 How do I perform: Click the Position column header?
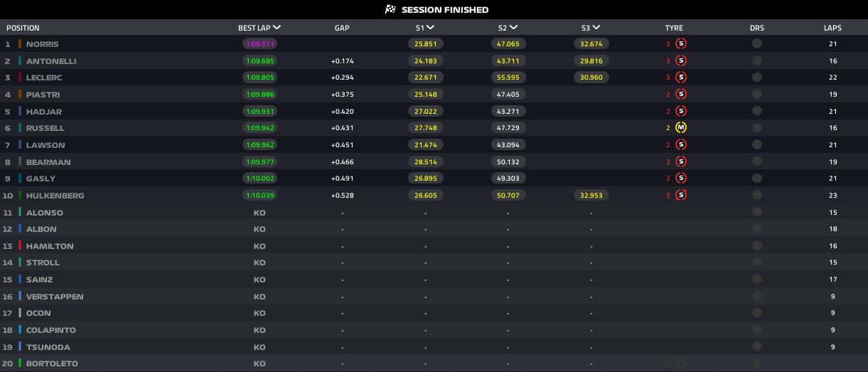pos(23,28)
